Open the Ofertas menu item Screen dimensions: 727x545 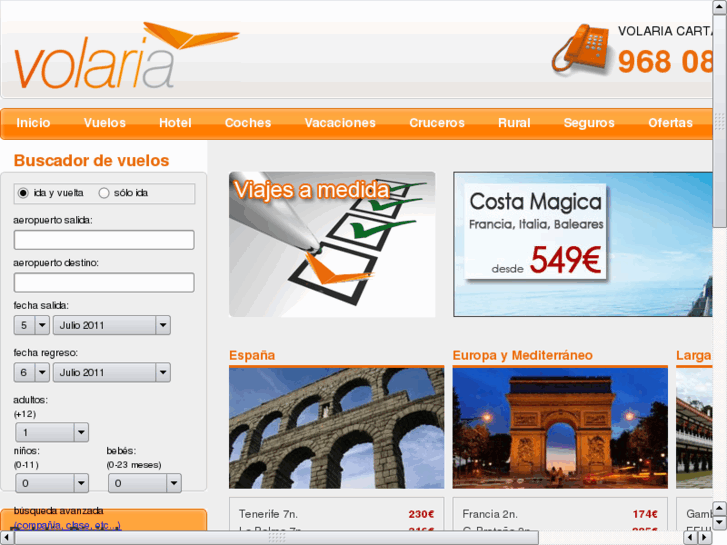[x=670, y=123]
